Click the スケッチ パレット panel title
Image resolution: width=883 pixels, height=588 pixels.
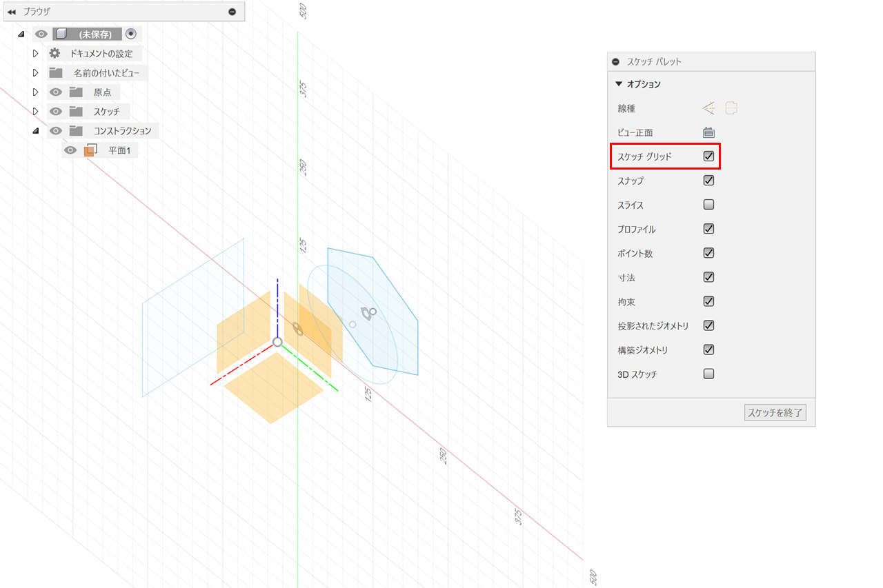point(654,61)
